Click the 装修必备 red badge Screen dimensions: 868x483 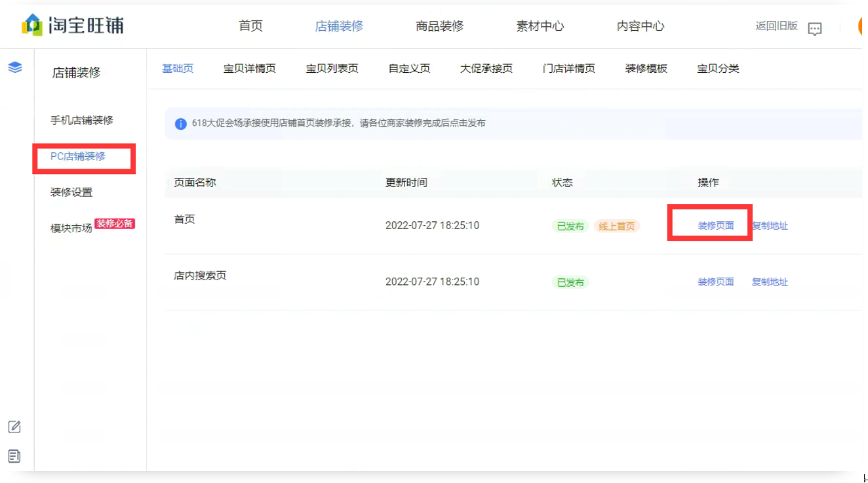(115, 223)
